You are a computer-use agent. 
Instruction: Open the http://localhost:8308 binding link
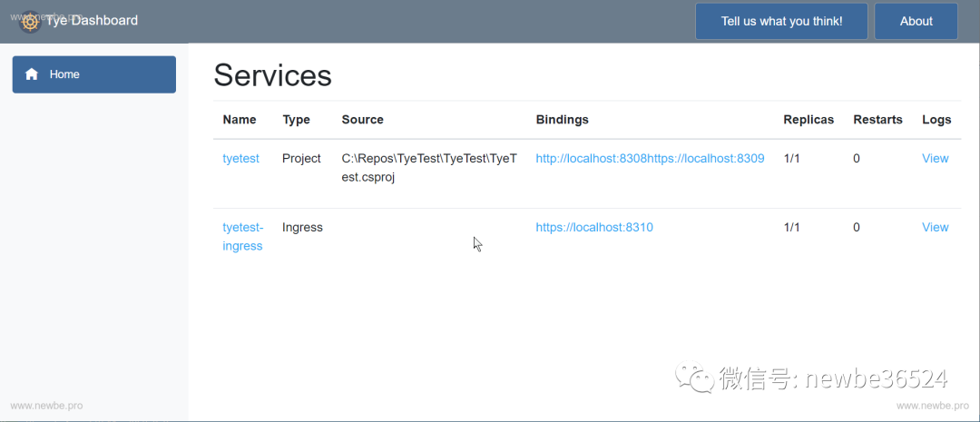point(592,158)
